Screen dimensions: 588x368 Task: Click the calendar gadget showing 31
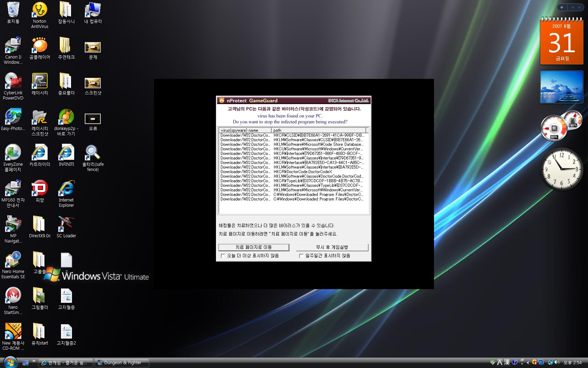(x=562, y=41)
